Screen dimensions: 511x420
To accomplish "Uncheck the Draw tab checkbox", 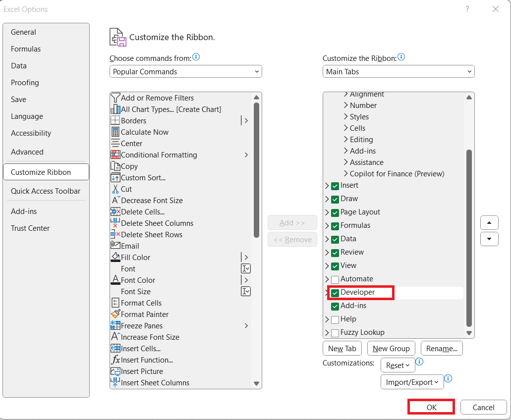I will pos(335,199).
